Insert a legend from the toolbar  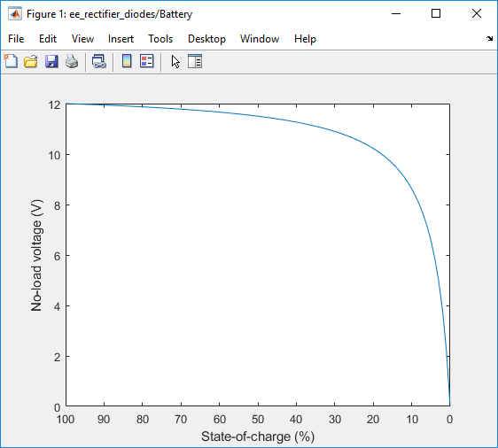pyautogui.click(x=147, y=61)
